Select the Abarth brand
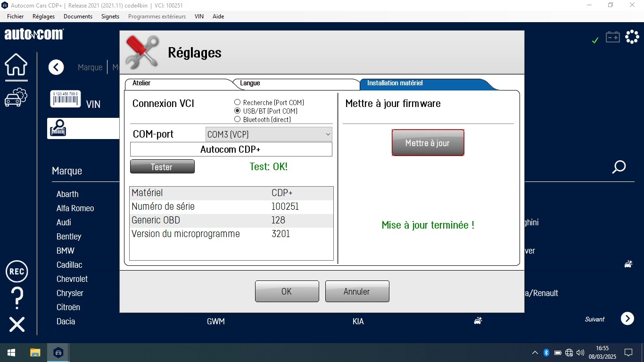 tap(67, 194)
